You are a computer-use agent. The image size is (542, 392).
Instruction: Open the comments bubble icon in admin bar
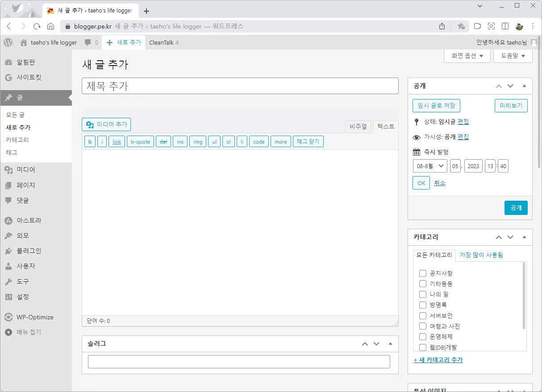[x=88, y=42]
